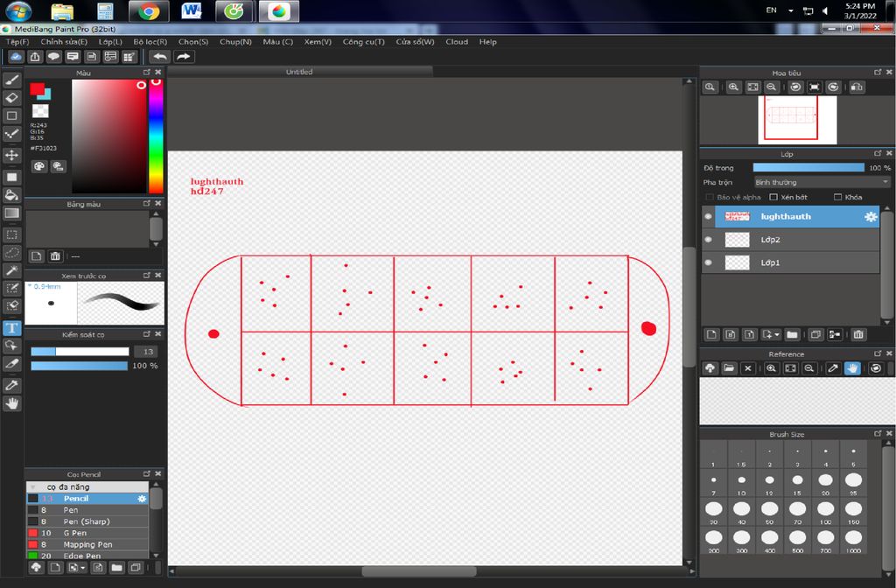The height and width of the screenshot is (588, 896).
Task: Click the rainbow hue slider
Action: point(156,136)
